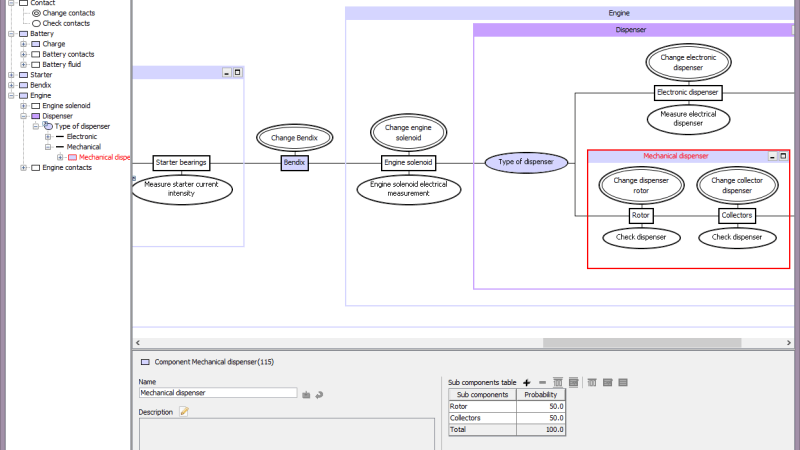Expand the Engine solenoid tree node

pyautogui.click(x=23, y=106)
